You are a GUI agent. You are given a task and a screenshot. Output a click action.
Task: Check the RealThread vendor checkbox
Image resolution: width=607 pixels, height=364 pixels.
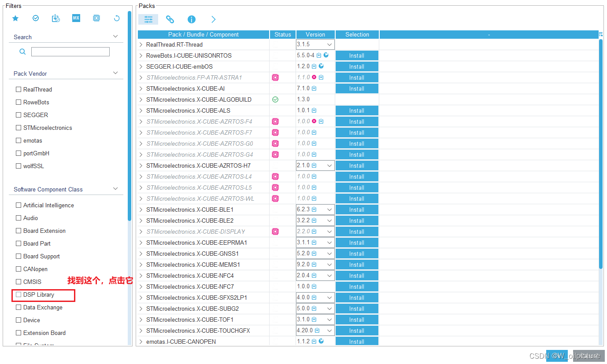(19, 89)
